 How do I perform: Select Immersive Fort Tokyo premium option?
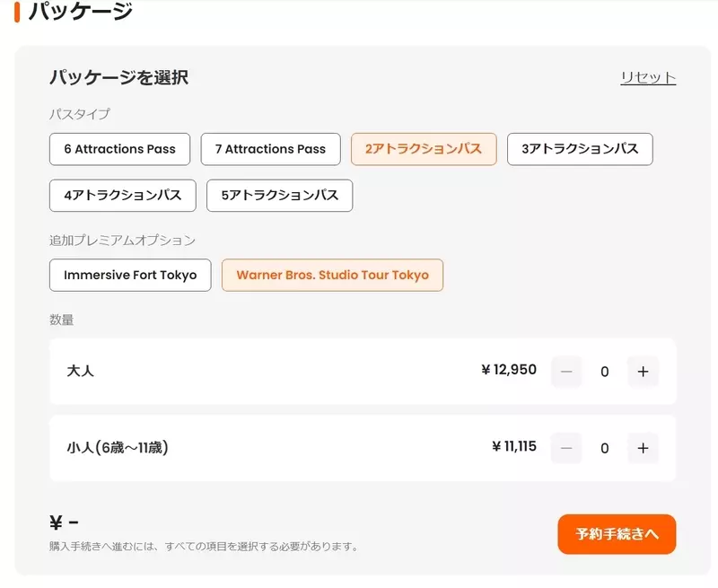tap(130, 276)
